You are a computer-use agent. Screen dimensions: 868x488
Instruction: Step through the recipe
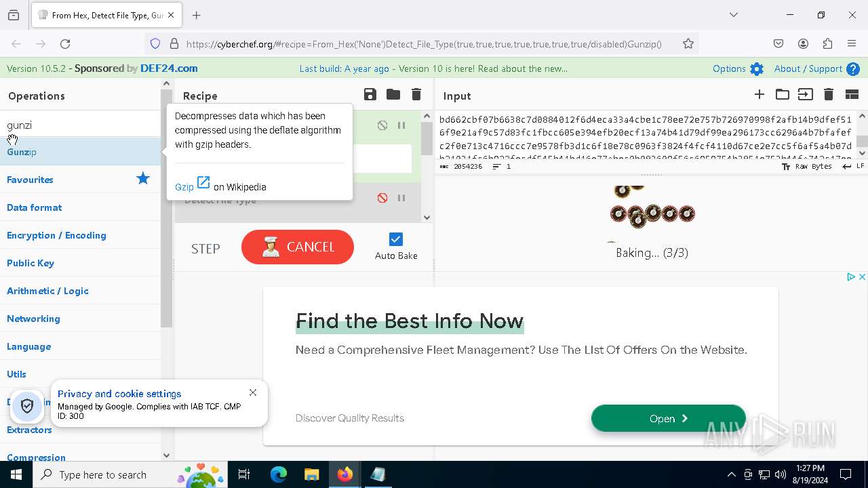tap(205, 249)
